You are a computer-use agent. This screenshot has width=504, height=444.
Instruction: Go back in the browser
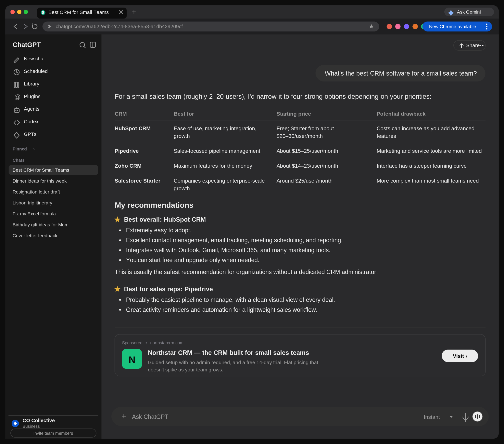(15, 26)
